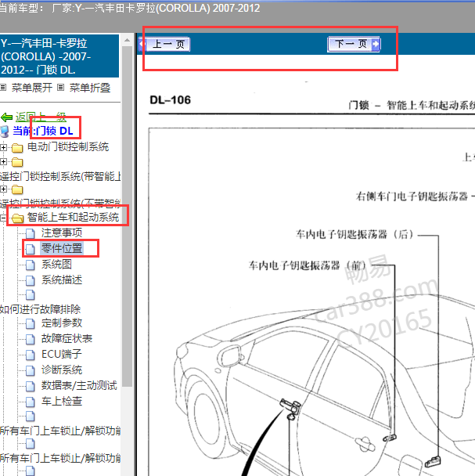Expand 遥控门锁控制系统(带智能上 node
Image resolution: width=475 pixels, height=476 pixels.
pyautogui.click(x=3, y=162)
